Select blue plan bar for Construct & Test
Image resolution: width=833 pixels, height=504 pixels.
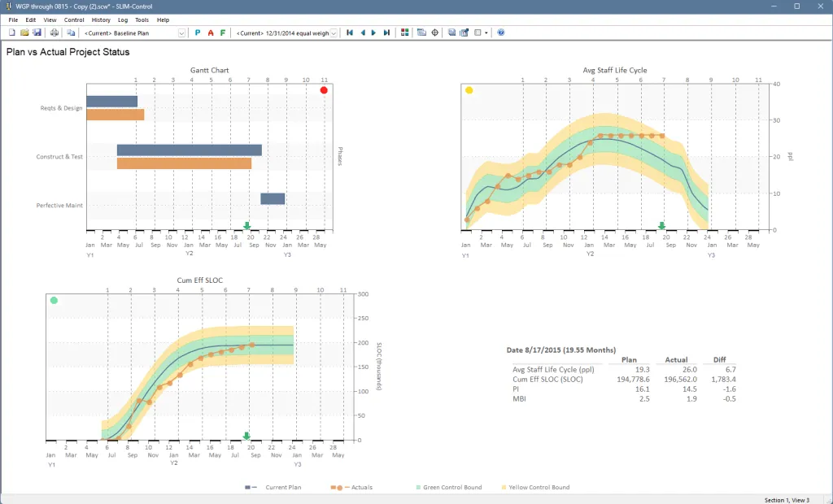point(189,150)
